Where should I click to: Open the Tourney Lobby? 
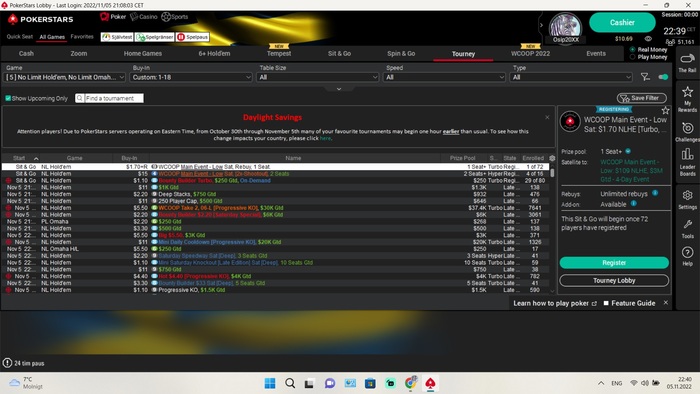(614, 281)
